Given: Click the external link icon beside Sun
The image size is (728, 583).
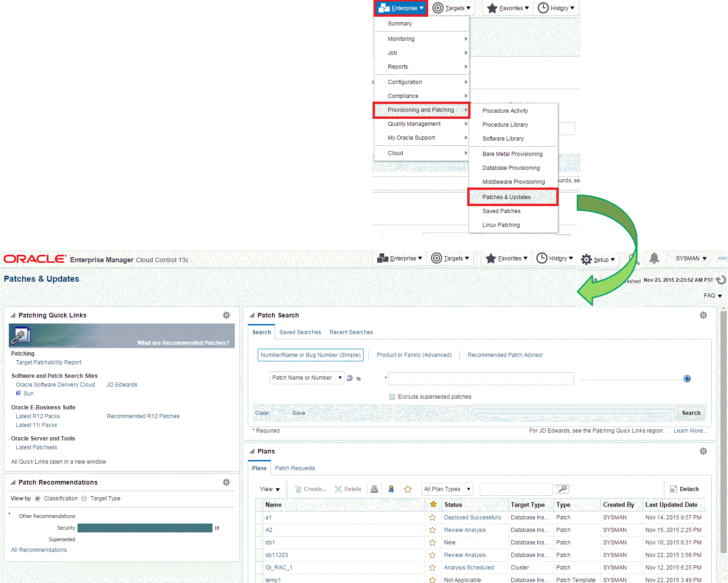Looking at the screenshot, I should (x=19, y=393).
